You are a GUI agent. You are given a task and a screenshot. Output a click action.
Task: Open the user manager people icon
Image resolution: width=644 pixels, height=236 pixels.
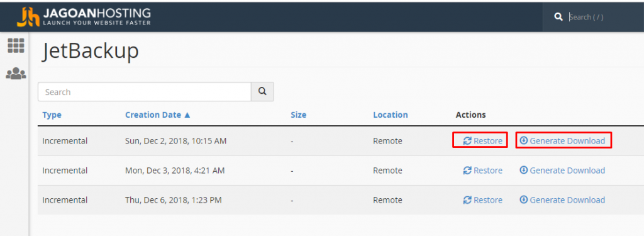tap(16, 74)
